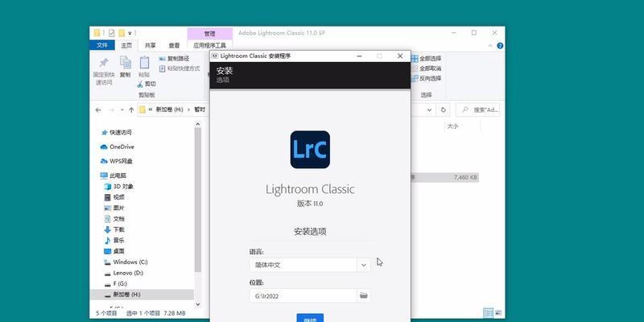The height and width of the screenshot is (322, 644).
Task: Maximize the File Explorer window
Action: pyautogui.click(x=474, y=33)
